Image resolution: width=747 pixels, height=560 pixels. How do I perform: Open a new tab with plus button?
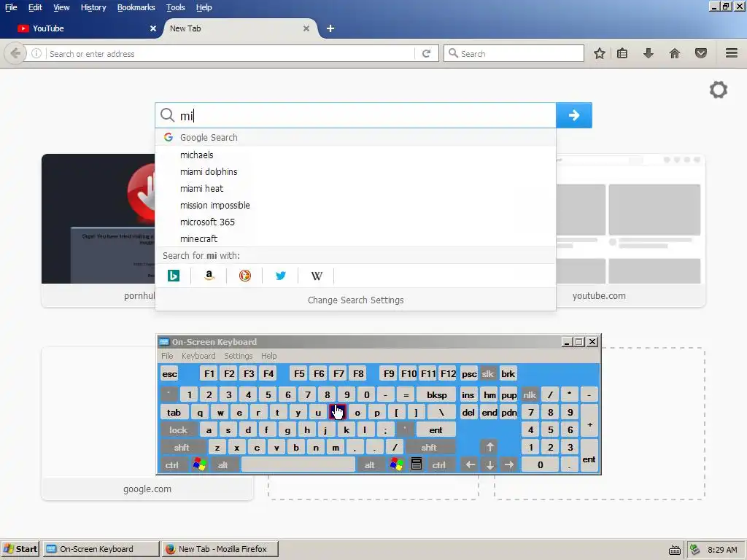(330, 28)
